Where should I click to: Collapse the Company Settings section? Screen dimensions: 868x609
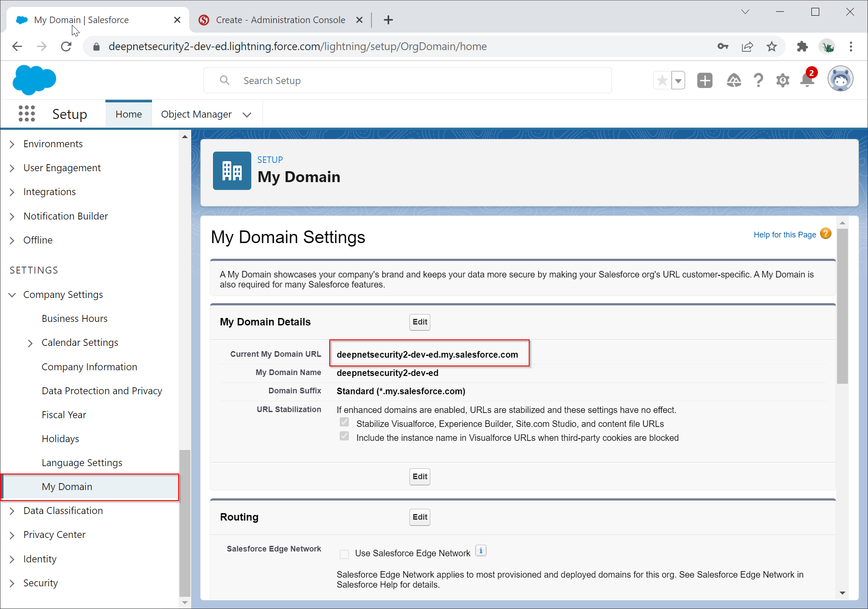[12, 295]
